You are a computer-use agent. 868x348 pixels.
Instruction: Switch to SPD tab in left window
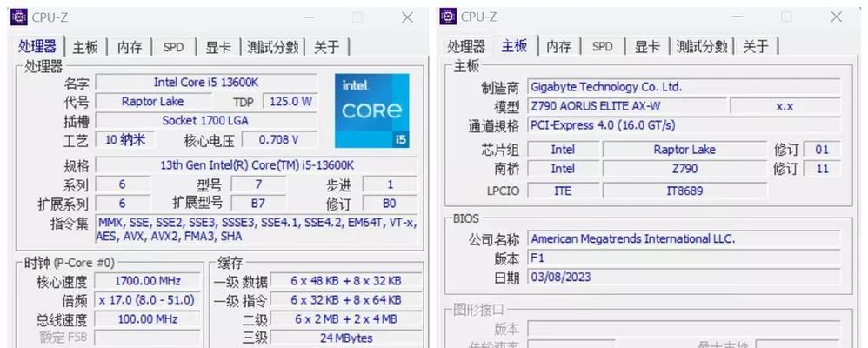(x=173, y=47)
